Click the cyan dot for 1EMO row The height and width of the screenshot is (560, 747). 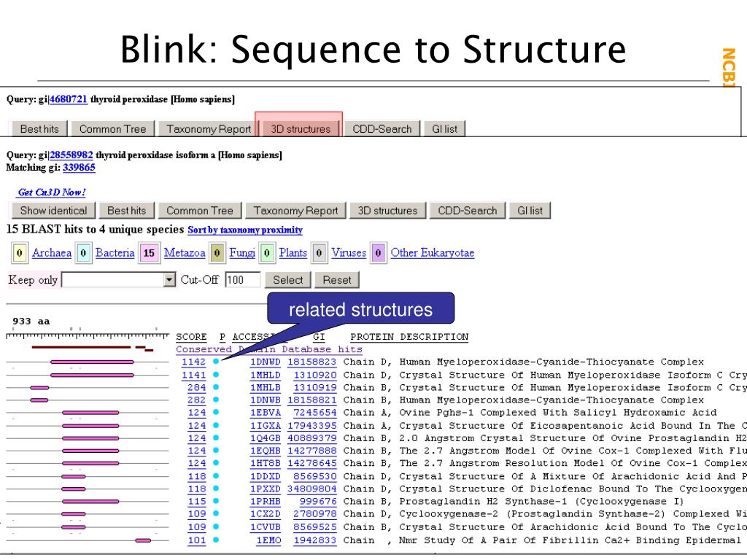tap(216, 540)
